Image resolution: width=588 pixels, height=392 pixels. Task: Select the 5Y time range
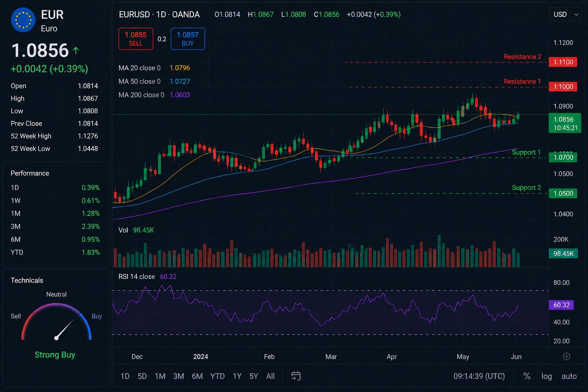point(254,376)
